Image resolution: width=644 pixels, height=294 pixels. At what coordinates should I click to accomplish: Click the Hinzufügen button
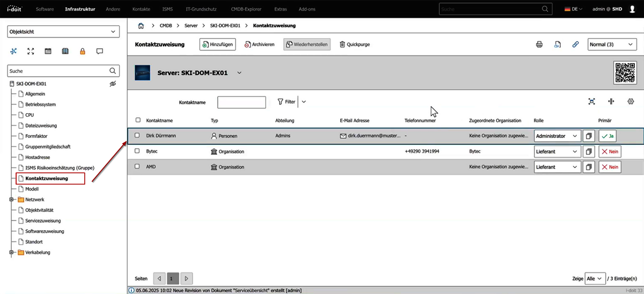pos(217,45)
